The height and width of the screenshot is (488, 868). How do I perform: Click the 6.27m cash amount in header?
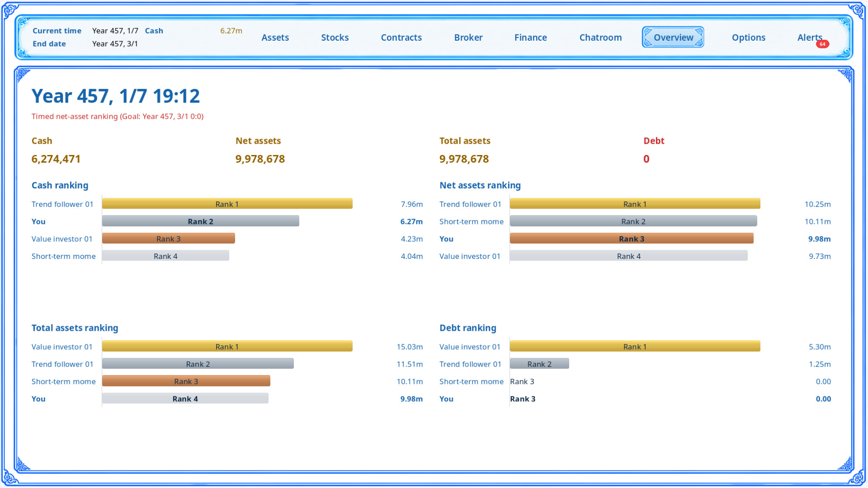point(231,31)
